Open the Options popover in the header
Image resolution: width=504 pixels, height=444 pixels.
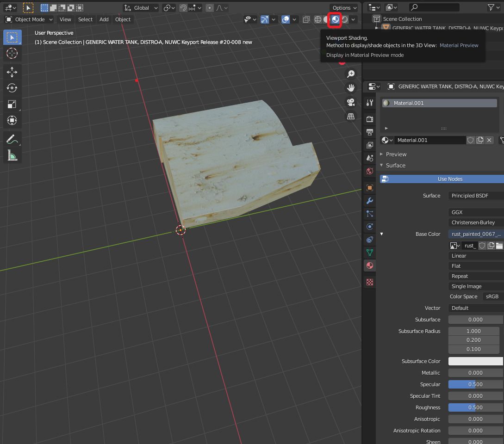(x=344, y=8)
